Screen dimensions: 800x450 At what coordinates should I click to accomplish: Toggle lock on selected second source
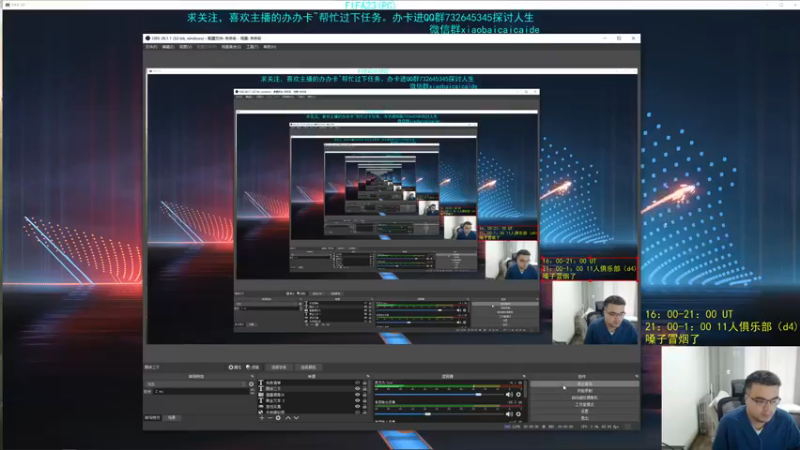point(364,388)
